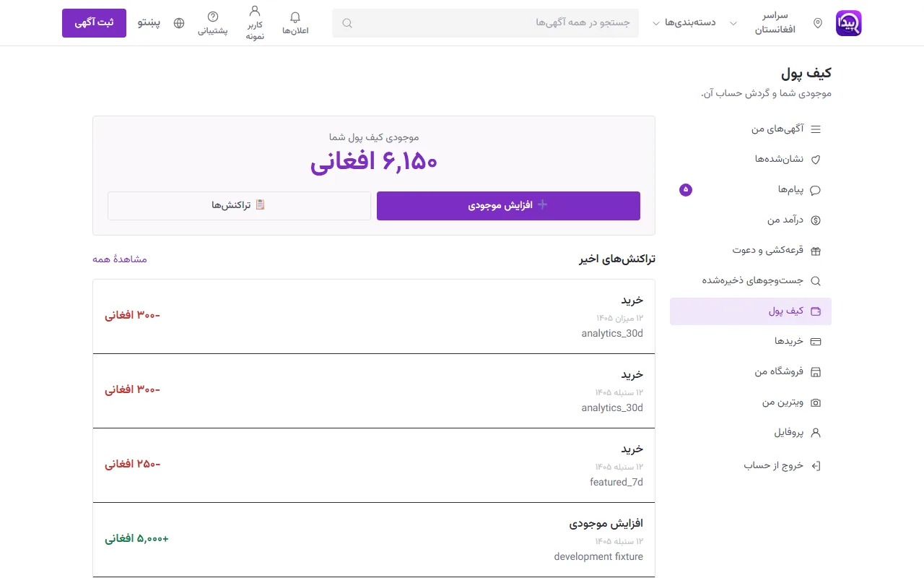Click the magnifier icon beside جست‌وجوهای ذخیره‌شده

coord(816,281)
